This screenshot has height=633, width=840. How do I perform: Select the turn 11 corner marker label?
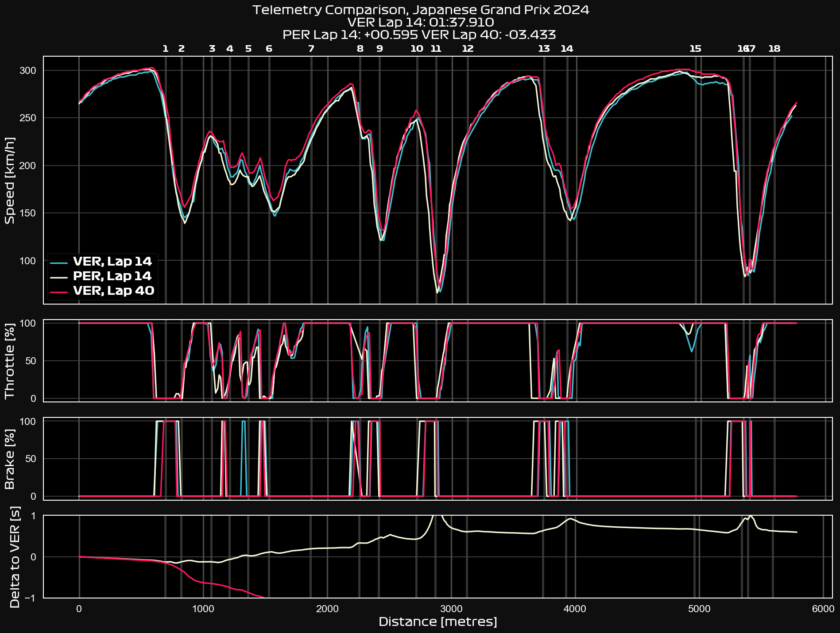(x=436, y=49)
